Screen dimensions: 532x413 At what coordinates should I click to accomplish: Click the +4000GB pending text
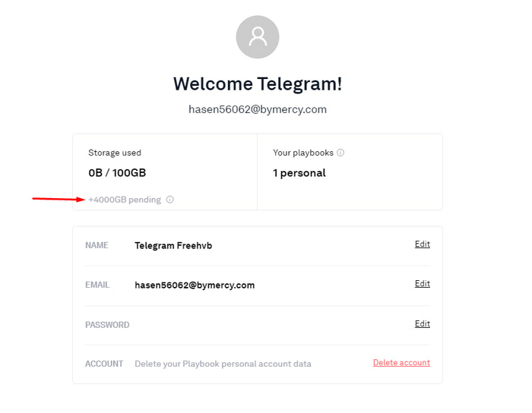tap(125, 200)
